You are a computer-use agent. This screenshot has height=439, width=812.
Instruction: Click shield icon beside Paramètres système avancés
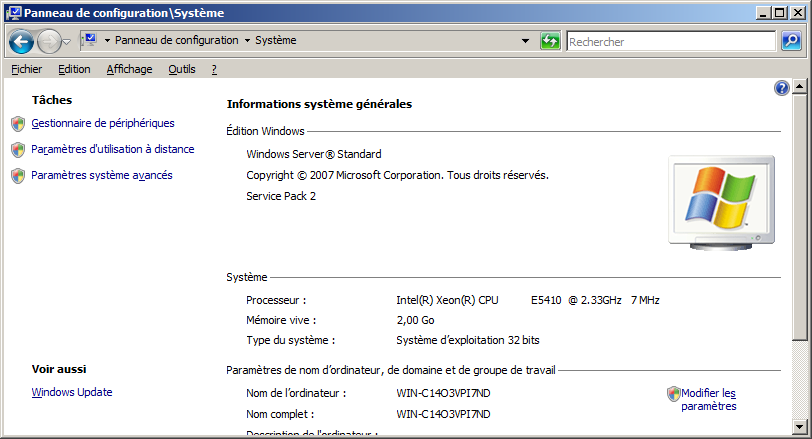(17, 176)
